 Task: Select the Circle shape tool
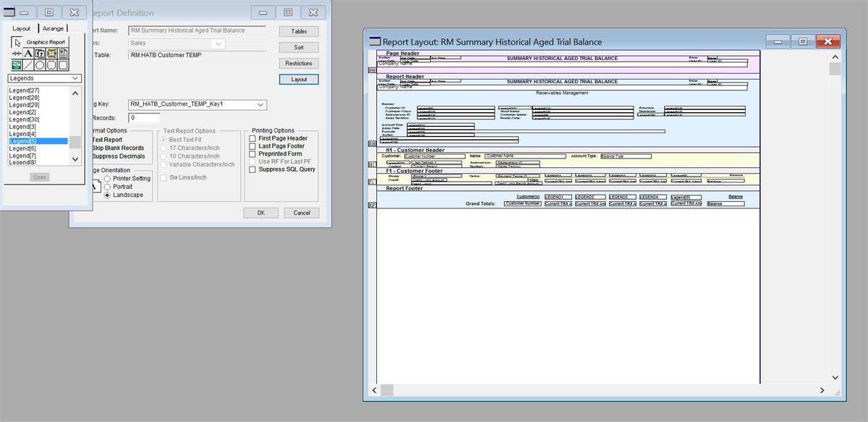coord(40,65)
